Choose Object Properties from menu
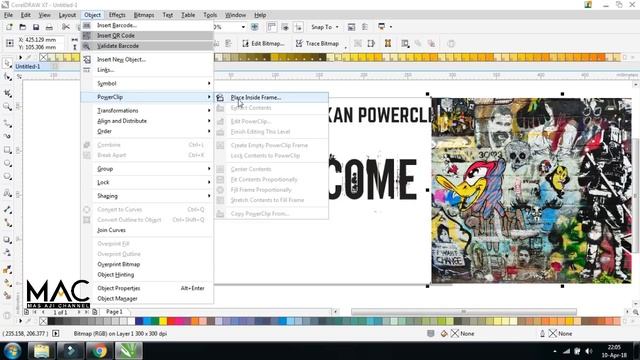 pyautogui.click(x=147, y=288)
